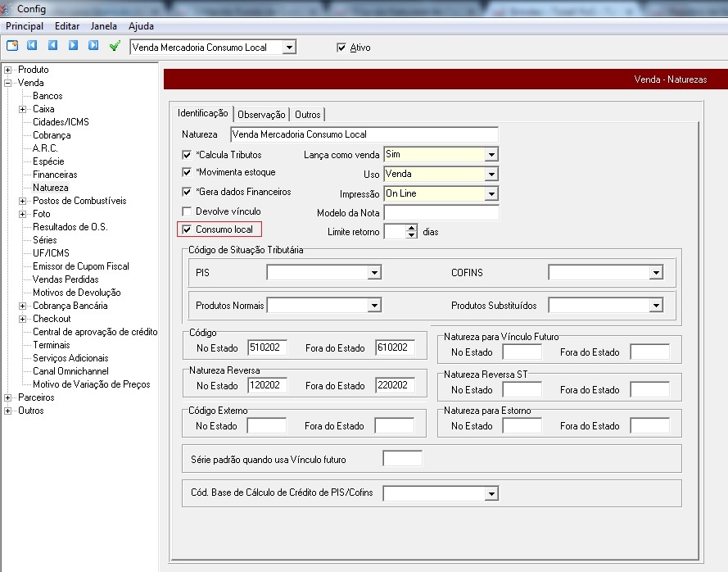Open the Editar menu
Viewport: 728px width, 572px height.
coord(67,26)
